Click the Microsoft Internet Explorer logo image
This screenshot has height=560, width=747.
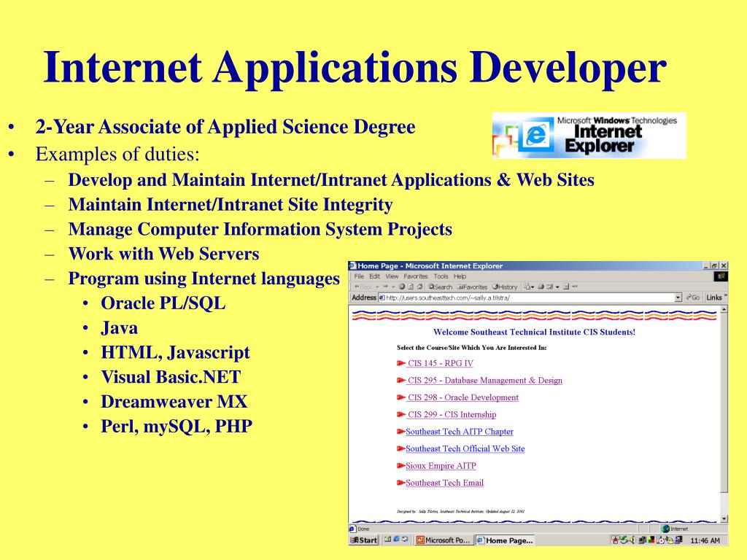[x=589, y=136]
